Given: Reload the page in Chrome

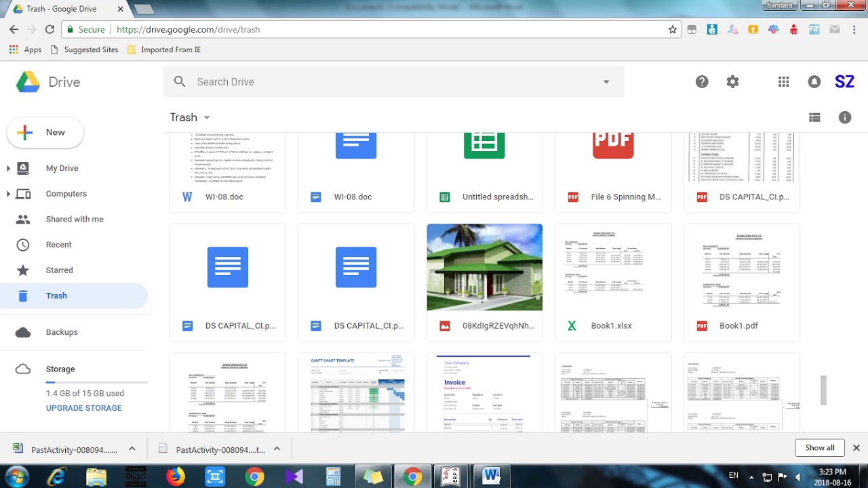Looking at the screenshot, I should click(x=50, y=29).
